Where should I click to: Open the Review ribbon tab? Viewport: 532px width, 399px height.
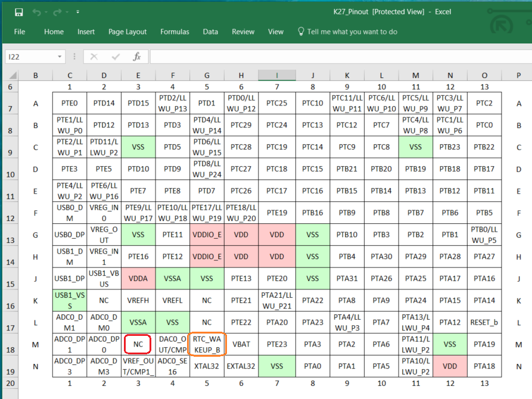(243, 32)
